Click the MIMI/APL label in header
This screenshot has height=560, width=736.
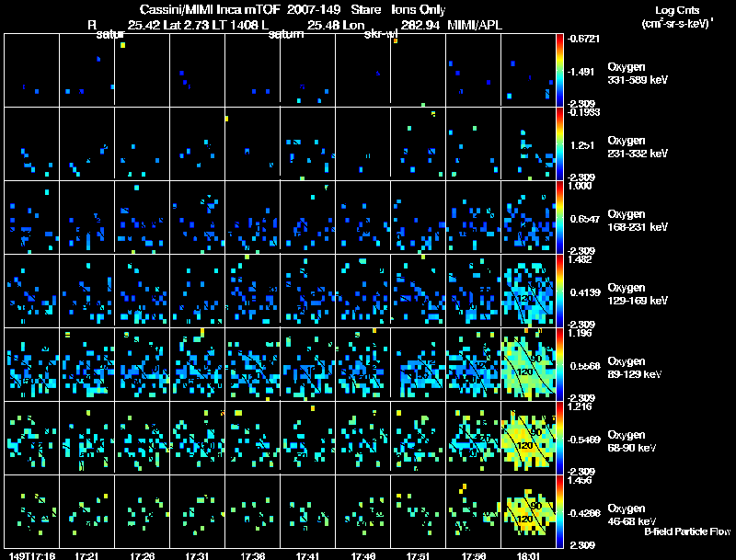click(x=475, y=25)
